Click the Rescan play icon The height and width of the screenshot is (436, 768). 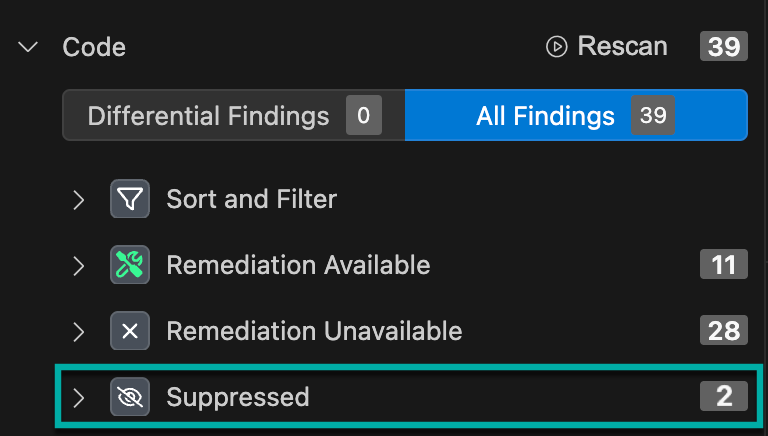(x=557, y=46)
